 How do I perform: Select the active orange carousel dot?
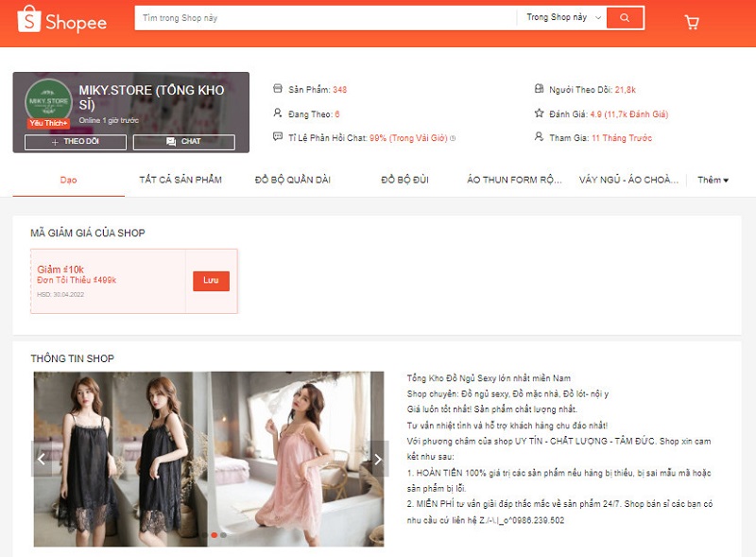point(214,535)
